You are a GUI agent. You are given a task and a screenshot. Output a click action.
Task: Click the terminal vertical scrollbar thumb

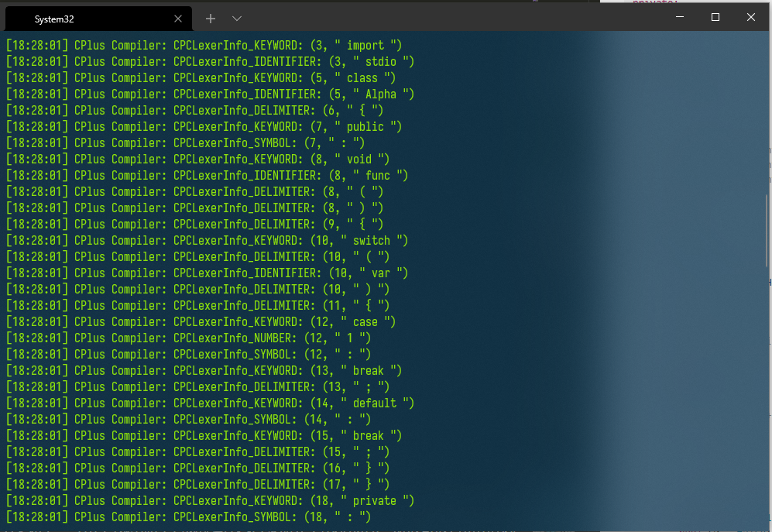point(766,232)
